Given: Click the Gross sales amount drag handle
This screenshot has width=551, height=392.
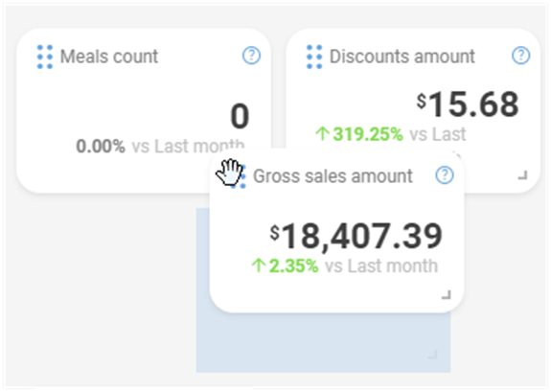Looking at the screenshot, I should coord(238,176).
